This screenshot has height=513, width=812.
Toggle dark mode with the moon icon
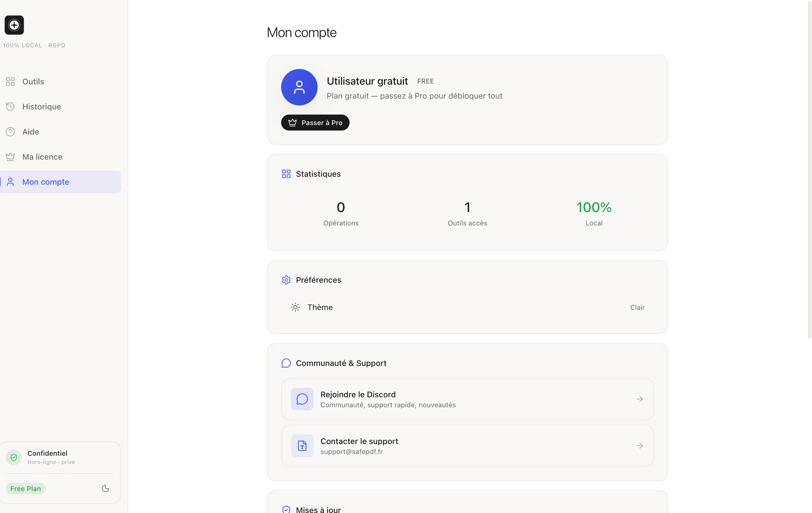105,488
